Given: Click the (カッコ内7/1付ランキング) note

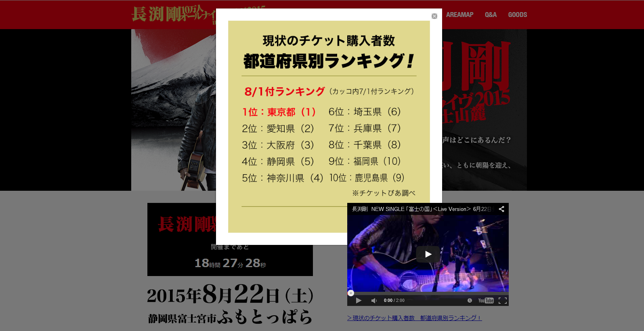Looking at the screenshot, I should tap(371, 91).
